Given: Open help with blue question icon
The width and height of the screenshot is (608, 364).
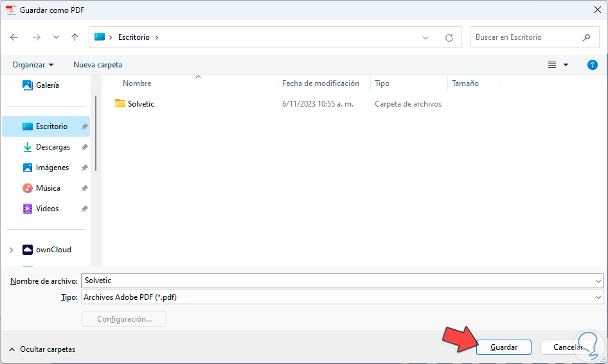Looking at the screenshot, I should coord(592,65).
